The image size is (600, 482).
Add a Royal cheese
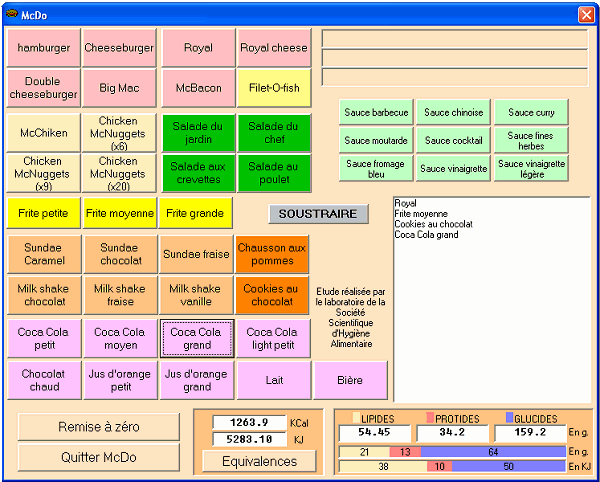pos(274,48)
